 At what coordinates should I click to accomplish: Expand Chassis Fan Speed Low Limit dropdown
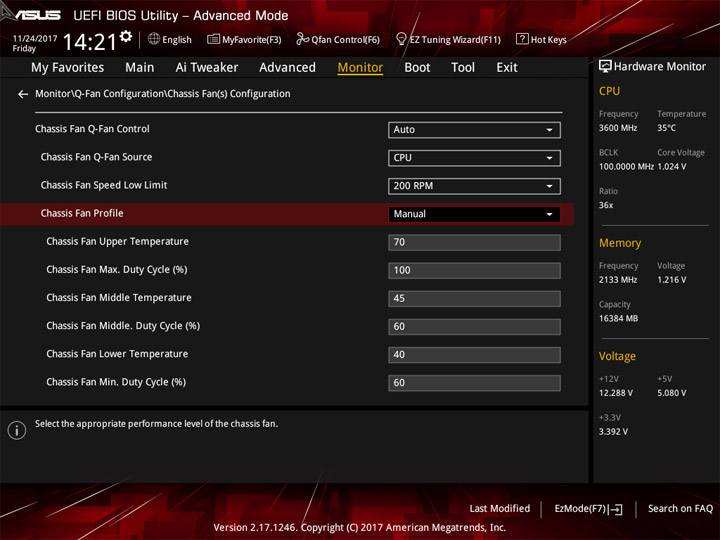(x=474, y=186)
